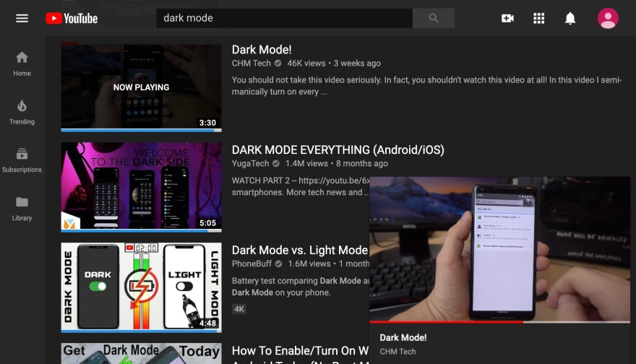Click the search magnifier button

(x=434, y=18)
